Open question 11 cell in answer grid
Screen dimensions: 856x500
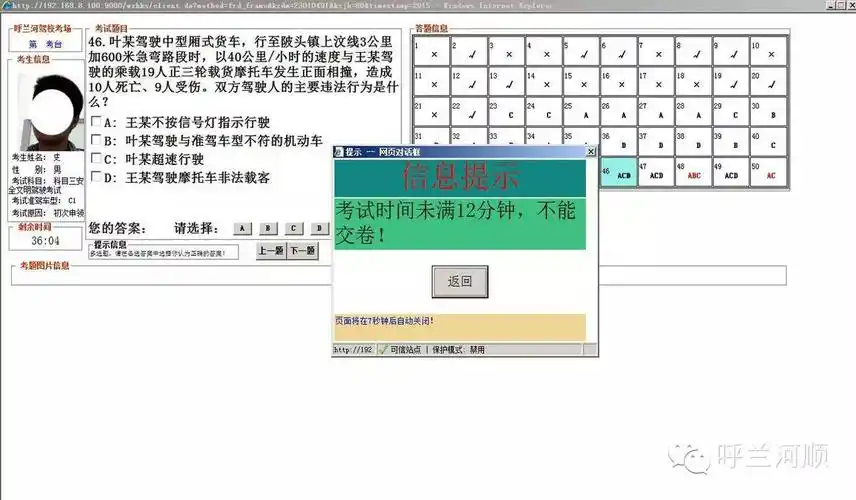click(x=431, y=81)
